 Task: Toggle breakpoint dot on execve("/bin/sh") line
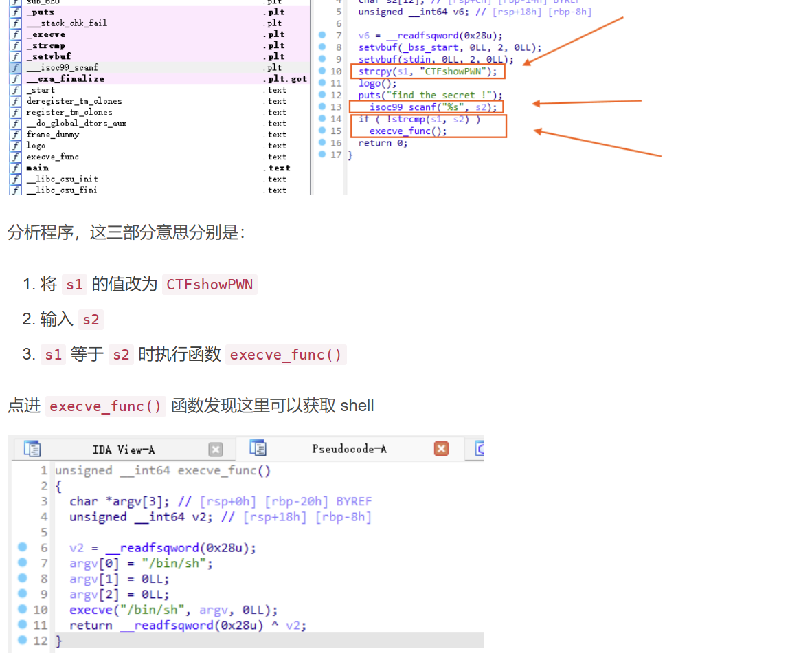tap(23, 610)
